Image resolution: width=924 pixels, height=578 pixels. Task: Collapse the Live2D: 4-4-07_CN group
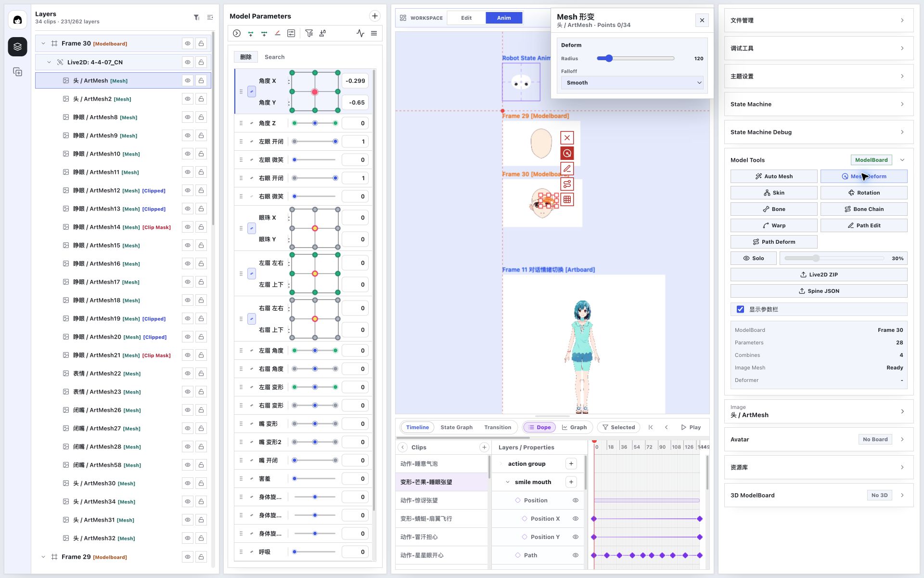click(49, 62)
